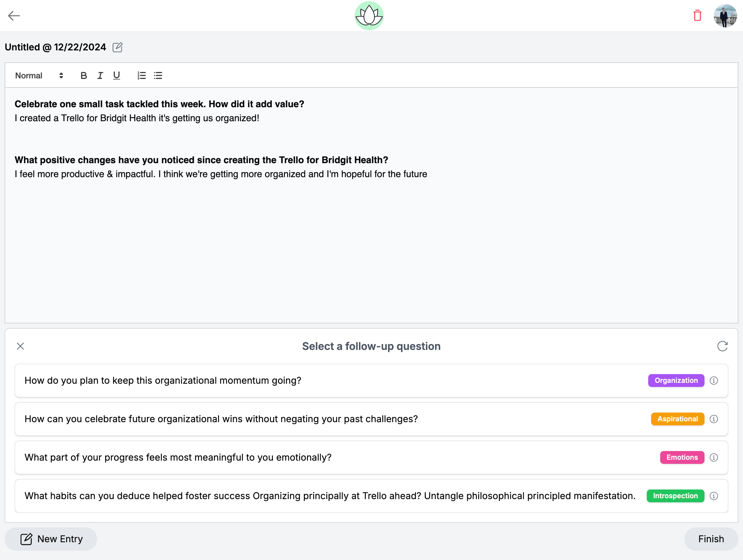Click the entry title Untitled @ 12/22/2024
Viewport: 743px width, 560px height.
[55, 47]
